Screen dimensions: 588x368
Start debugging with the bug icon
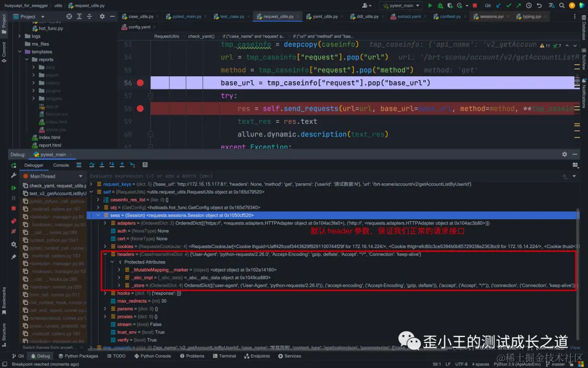pos(440,5)
